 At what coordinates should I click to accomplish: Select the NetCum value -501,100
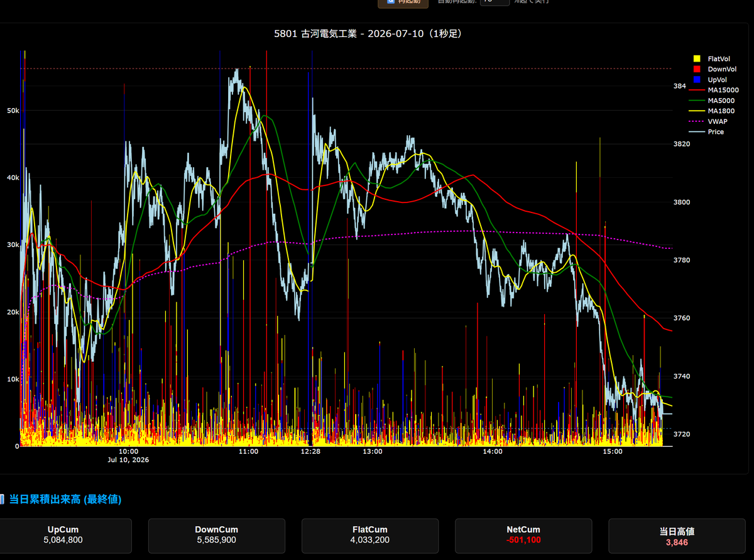(x=523, y=540)
